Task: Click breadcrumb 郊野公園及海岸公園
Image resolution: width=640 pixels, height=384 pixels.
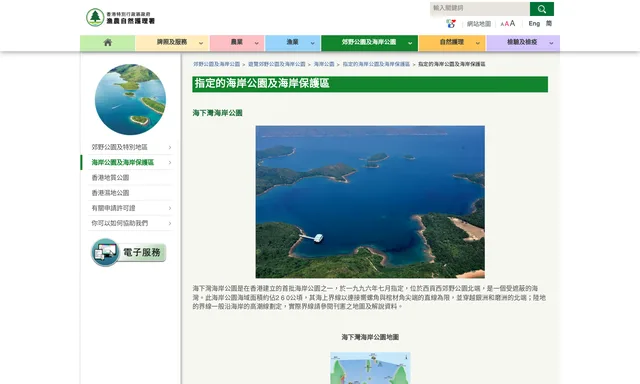Action: click(x=216, y=64)
